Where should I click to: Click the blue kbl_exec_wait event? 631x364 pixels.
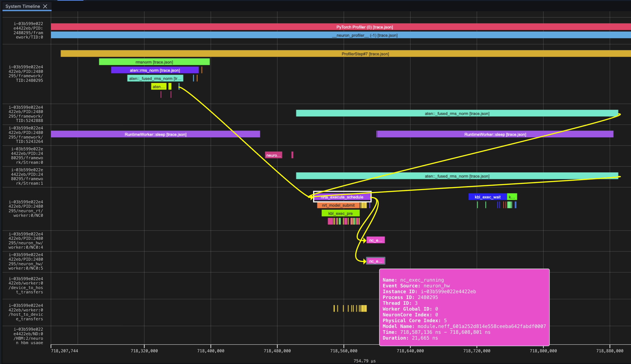tap(488, 197)
